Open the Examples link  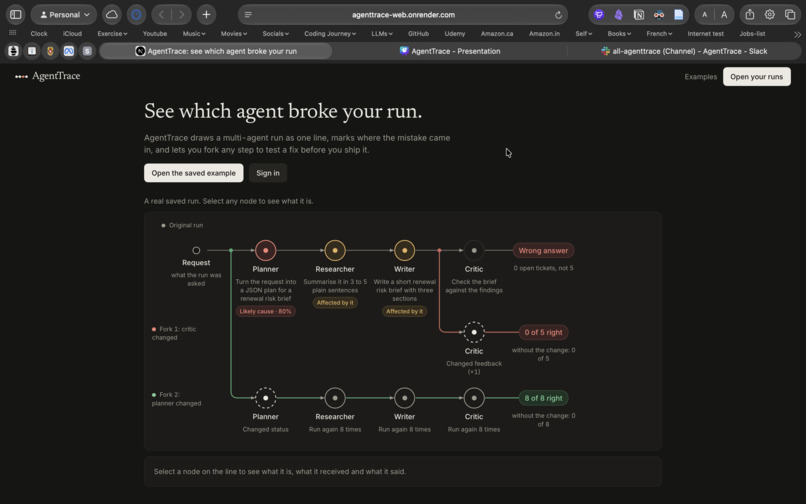(700, 77)
